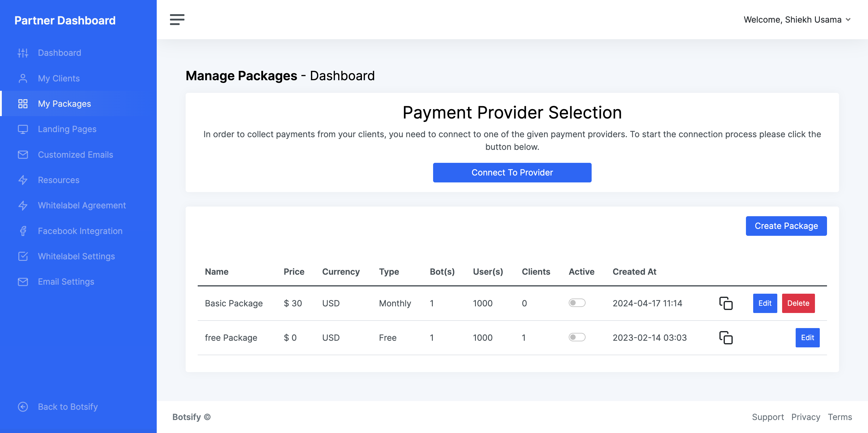Screen dimensions: 868x433
Task: Edit the free Package
Action: pyautogui.click(x=807, y=337)
